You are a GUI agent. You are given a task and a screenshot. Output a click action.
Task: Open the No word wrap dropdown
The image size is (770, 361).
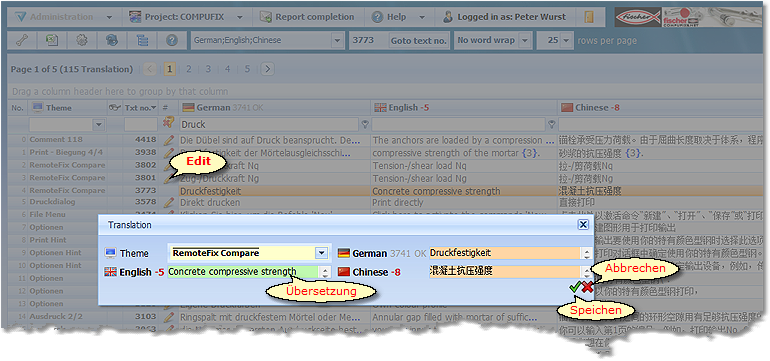click(525, 41)
